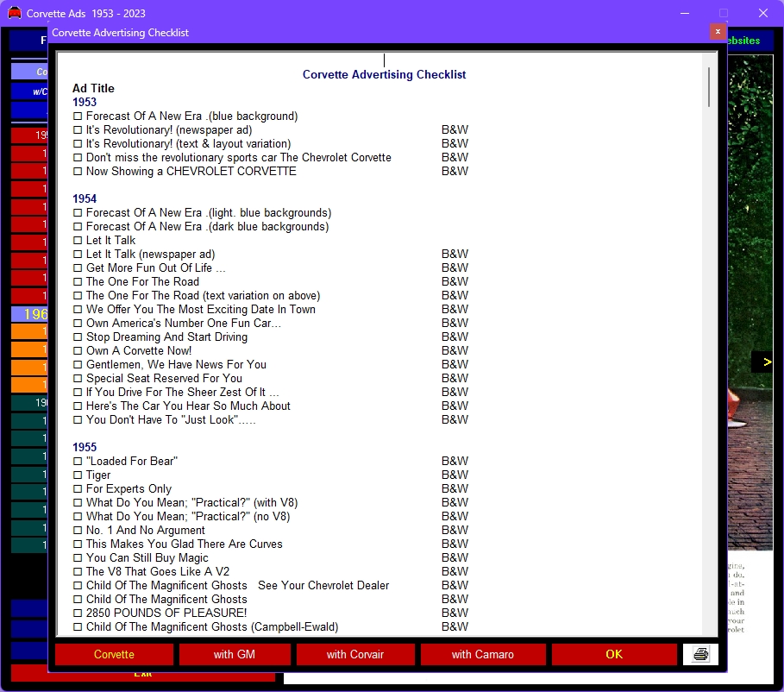Click "Gentlemen, We Have News For You"
This screenshot has height=692, width=784.
tap(176, 365)
